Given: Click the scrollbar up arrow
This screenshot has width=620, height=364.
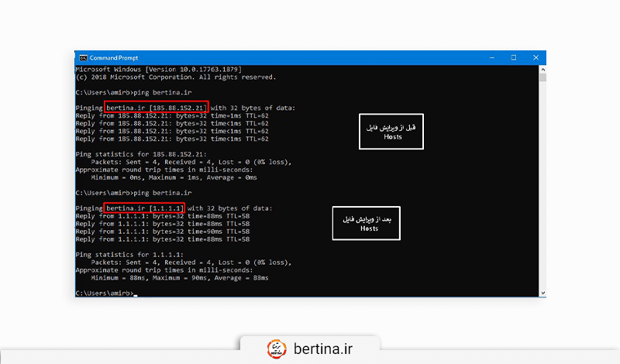Looking at the screenshot, I should pos(542,70).
